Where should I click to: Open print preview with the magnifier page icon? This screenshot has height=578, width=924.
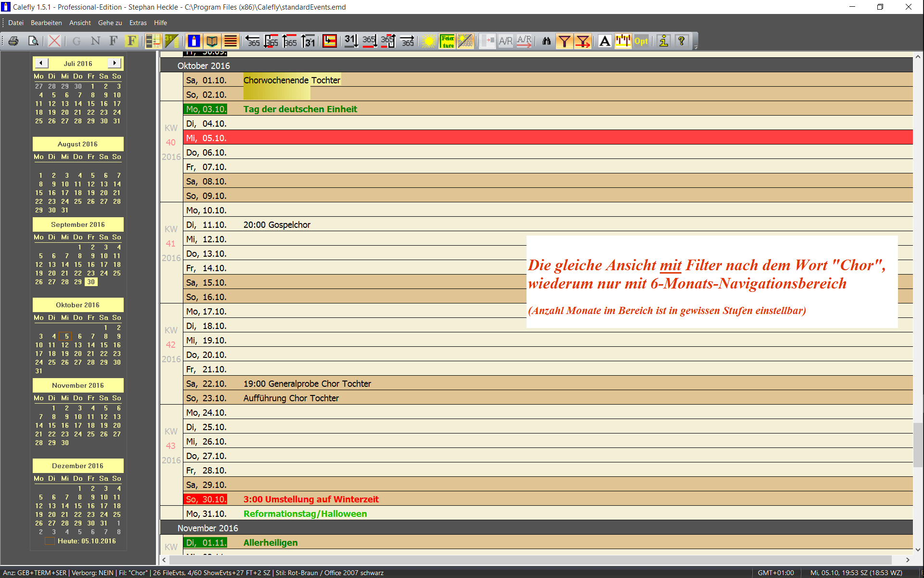(x=33, y=41)
